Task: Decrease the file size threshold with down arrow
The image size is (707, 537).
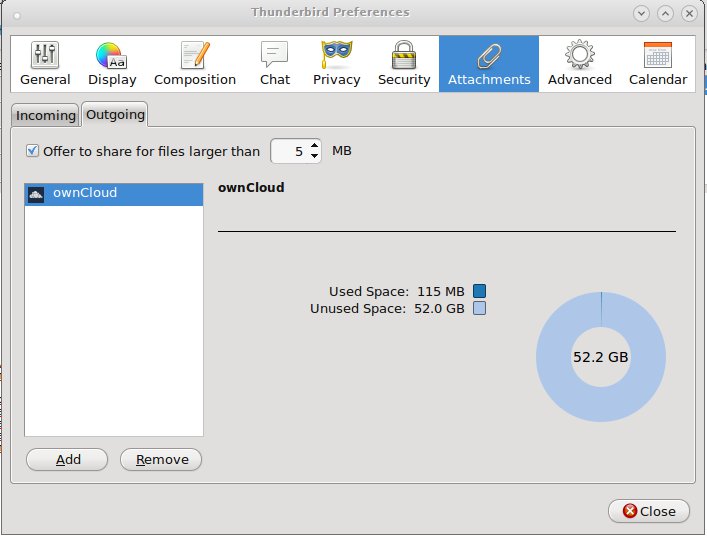Action: click(315, 156)
